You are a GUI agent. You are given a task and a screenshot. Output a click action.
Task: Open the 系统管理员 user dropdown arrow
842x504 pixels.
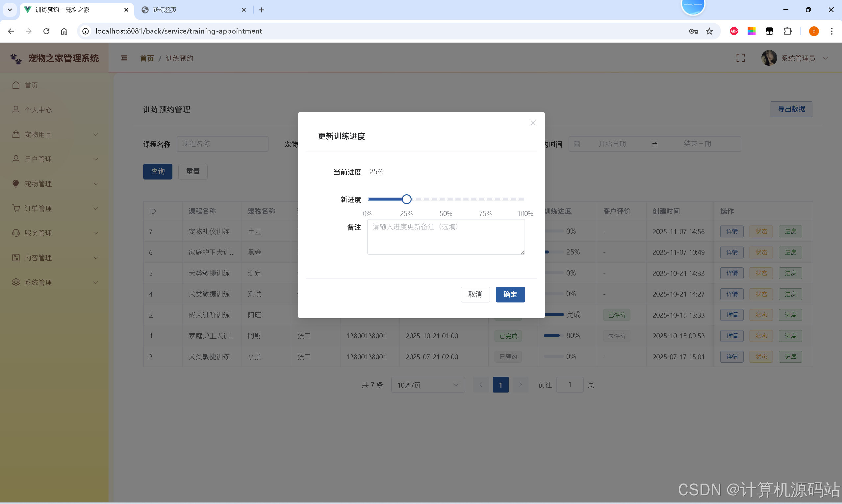click(x=825, y=58)
